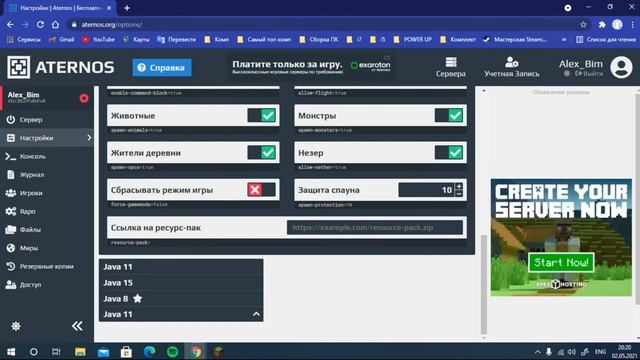Open Microsoft Edge from taskbar
640x360 pixels.
pos(149,351)
